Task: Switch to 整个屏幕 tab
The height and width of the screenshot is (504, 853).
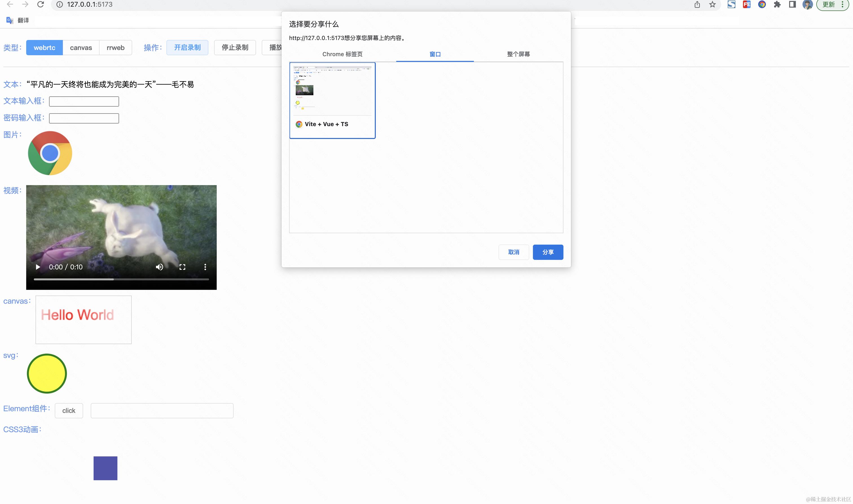Action: pyautogui.click(x=518, y=54)
